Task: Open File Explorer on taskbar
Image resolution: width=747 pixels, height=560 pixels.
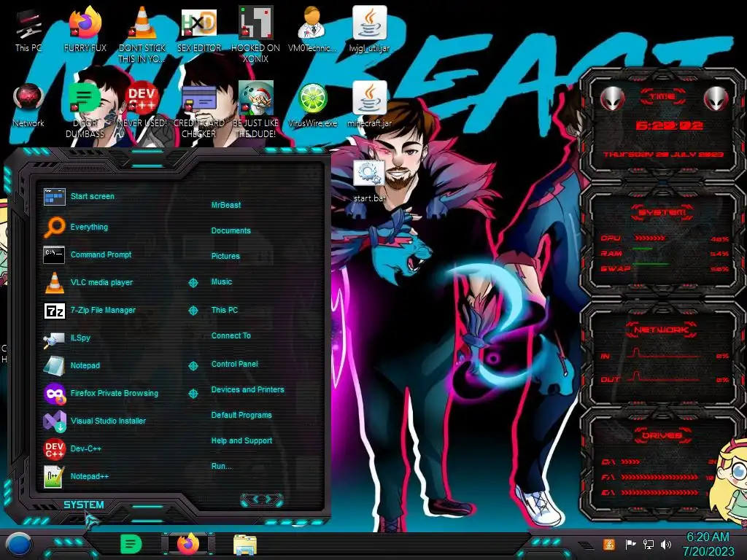Action: [245, 545]
